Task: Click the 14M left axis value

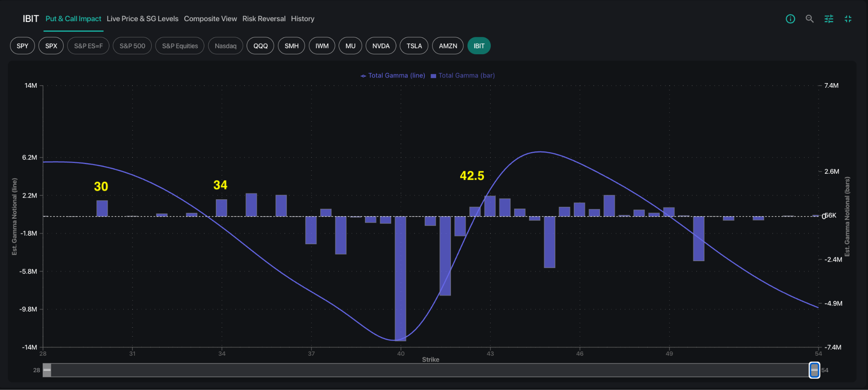Action: tap(31, 85)
